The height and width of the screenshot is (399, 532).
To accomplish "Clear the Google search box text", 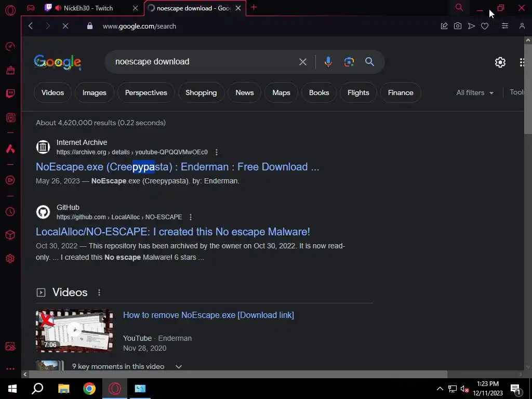I will [303, 62].
